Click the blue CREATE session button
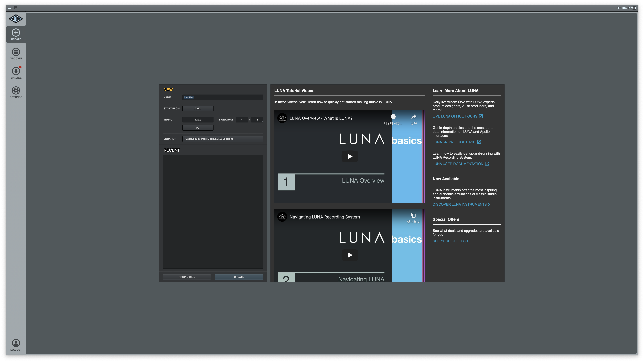Screen dimensions: 644x362 (239, 277)
